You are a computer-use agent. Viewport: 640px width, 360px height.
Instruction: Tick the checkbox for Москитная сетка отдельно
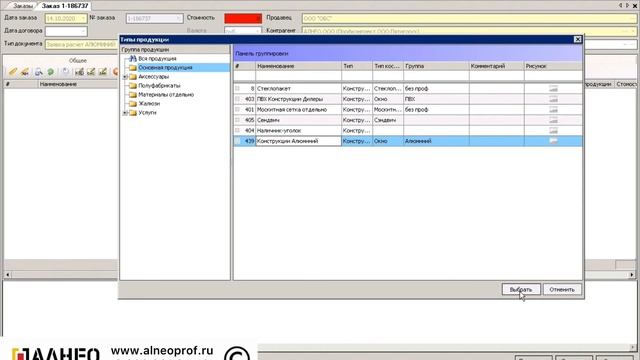[x=238, y=109]
